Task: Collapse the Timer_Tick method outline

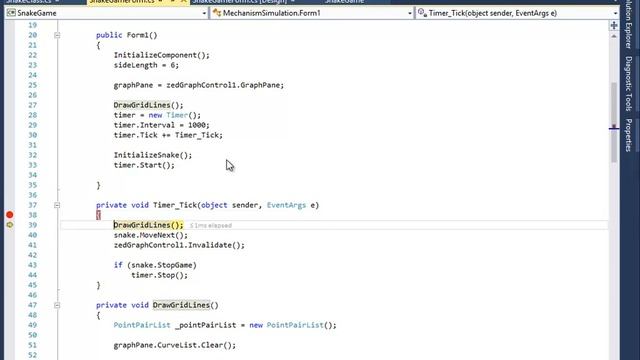Action: 57,205
